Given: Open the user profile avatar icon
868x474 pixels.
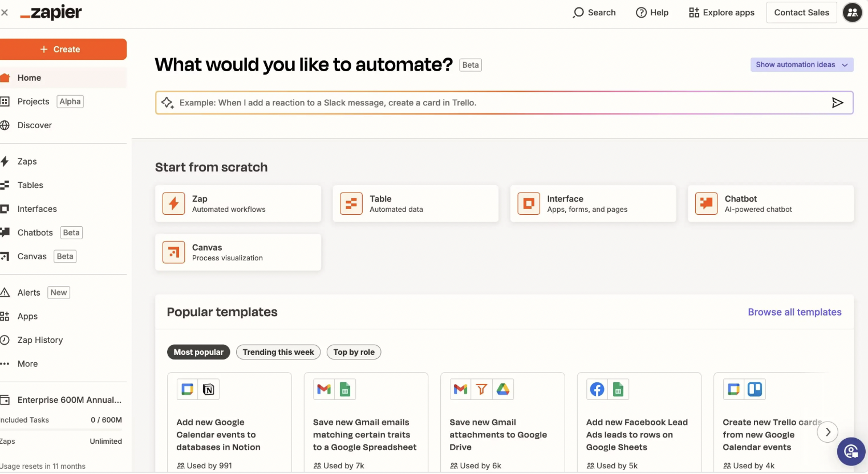Looking at the screenshot, I should tap(852, 13).
